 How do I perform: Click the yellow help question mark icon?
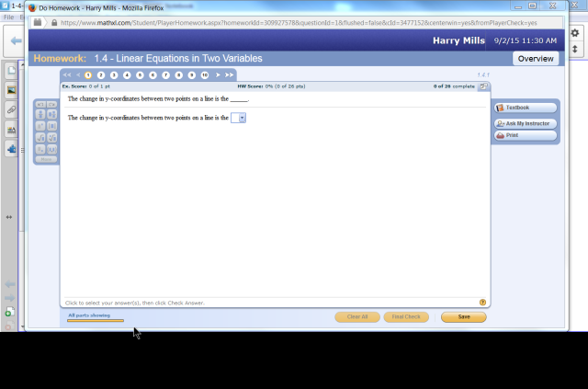click(482, 302)
